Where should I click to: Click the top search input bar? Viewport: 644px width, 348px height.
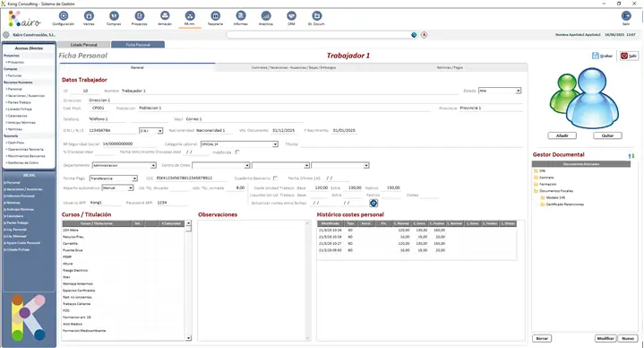pos(319,35)
